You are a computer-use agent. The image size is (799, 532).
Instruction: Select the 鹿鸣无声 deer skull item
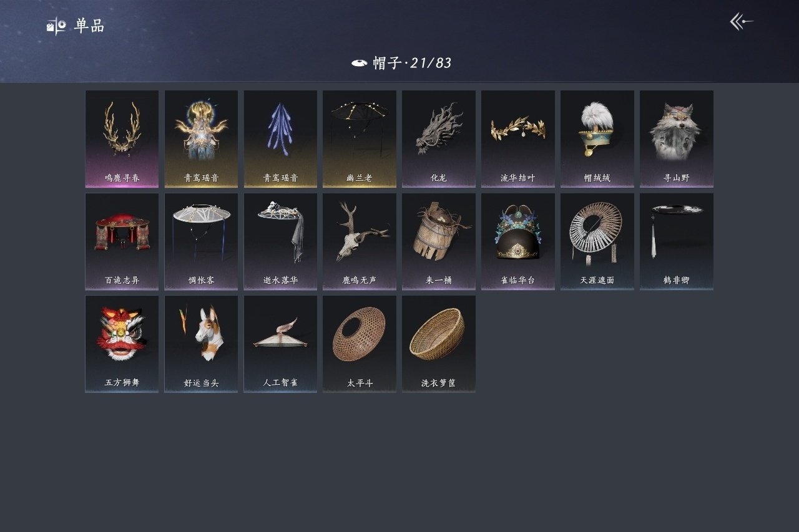point(360,241)
